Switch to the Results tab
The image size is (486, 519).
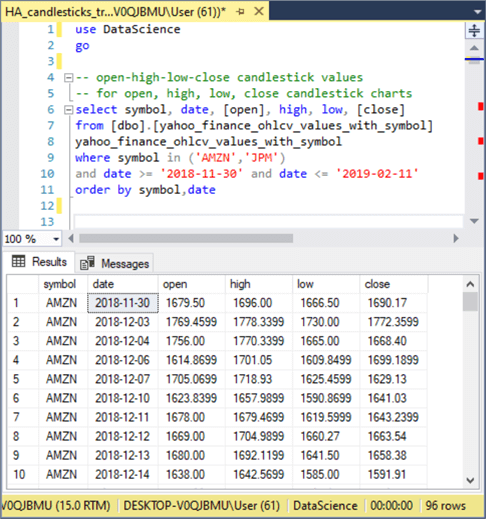tap(39, 262)
